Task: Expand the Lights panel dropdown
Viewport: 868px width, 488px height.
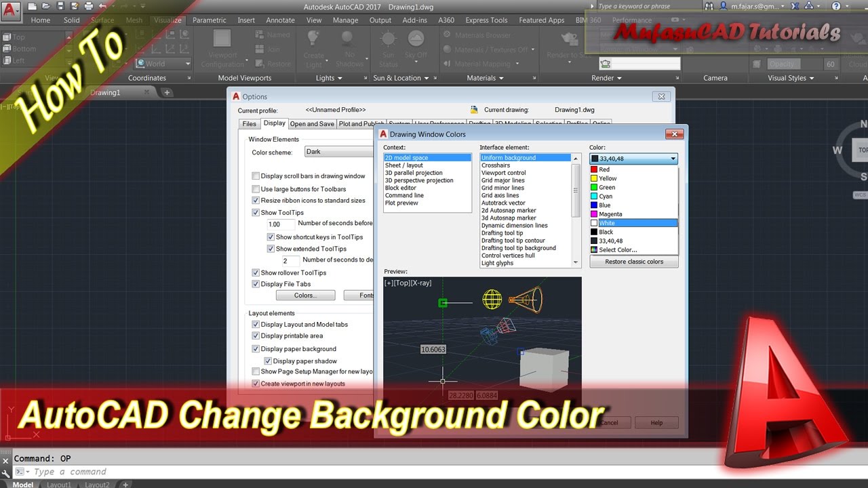Action: tap(330, 78)
